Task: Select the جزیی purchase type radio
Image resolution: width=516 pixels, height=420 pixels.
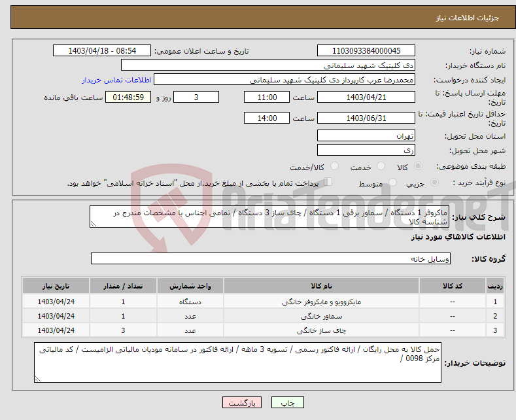Action: click(434, 183)
